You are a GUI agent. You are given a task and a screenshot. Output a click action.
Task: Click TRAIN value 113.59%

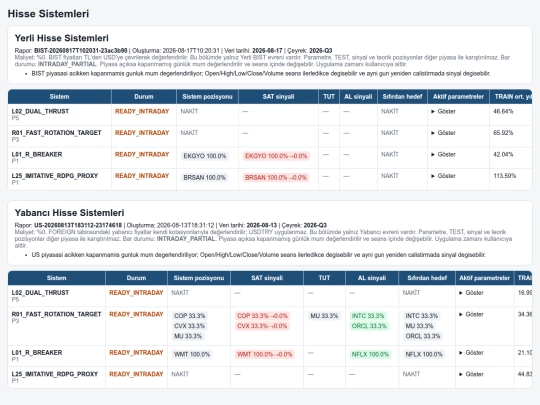505,176
